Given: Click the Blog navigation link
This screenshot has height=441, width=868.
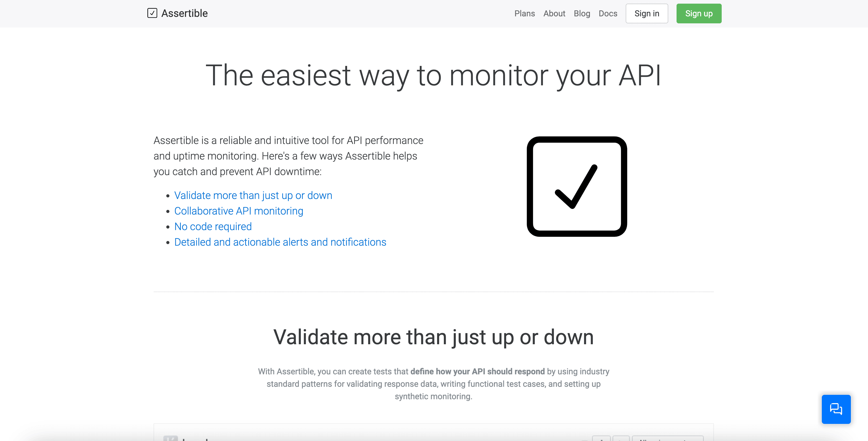Looking at the screenshot, I should pos(581,13).
